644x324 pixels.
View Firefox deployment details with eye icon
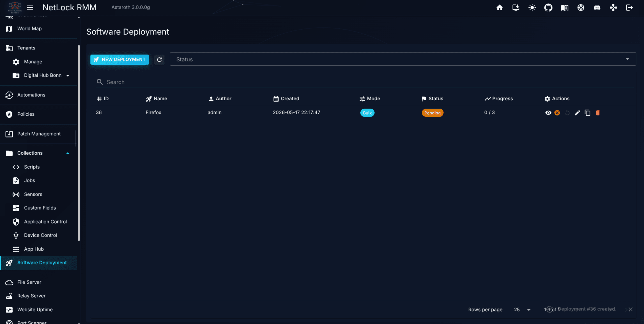point(548,113)
